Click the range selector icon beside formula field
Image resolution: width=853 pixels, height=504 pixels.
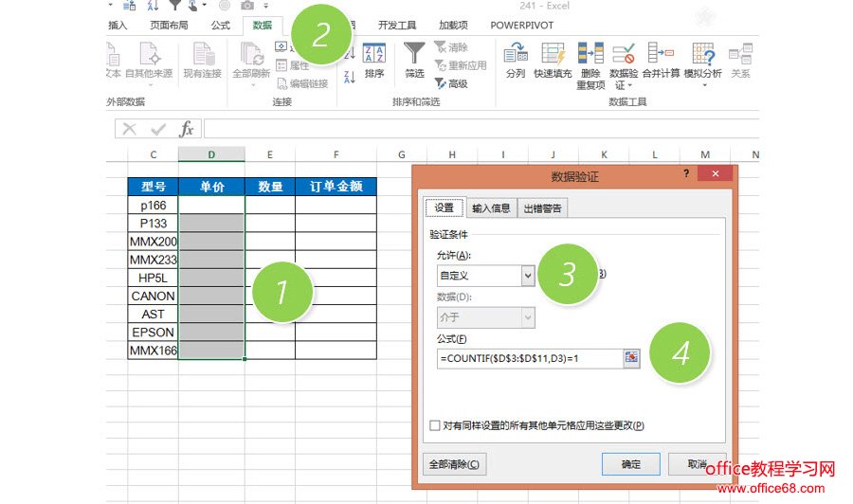[x=631, y=358]
